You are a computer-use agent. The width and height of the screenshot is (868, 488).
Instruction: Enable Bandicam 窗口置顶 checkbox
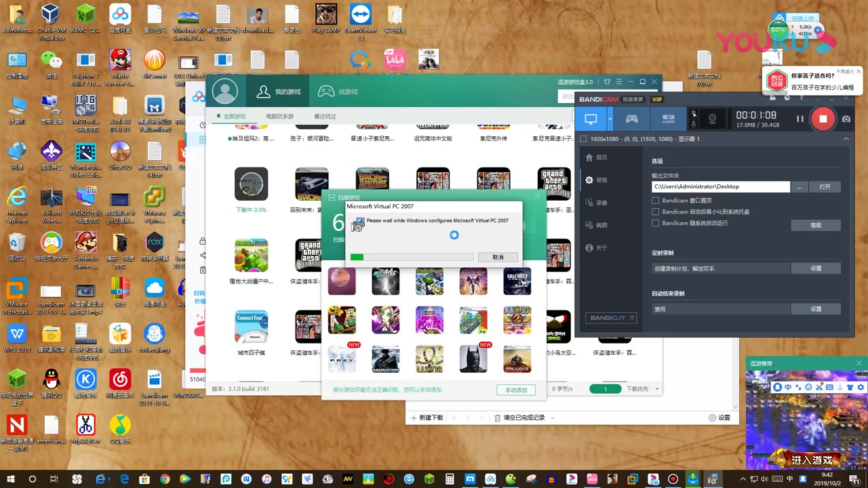click(x=656, y=201)
